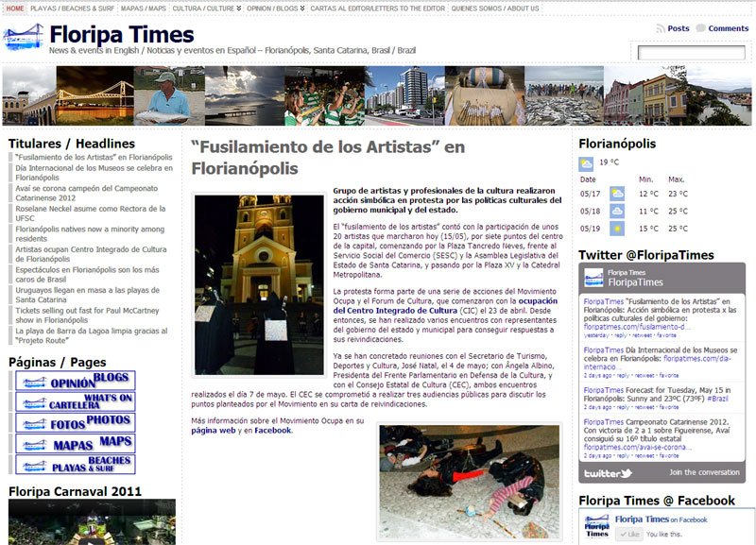Go to the Home menu item
This screenshot has width=756, height=545.
click(x=15, y=9)
